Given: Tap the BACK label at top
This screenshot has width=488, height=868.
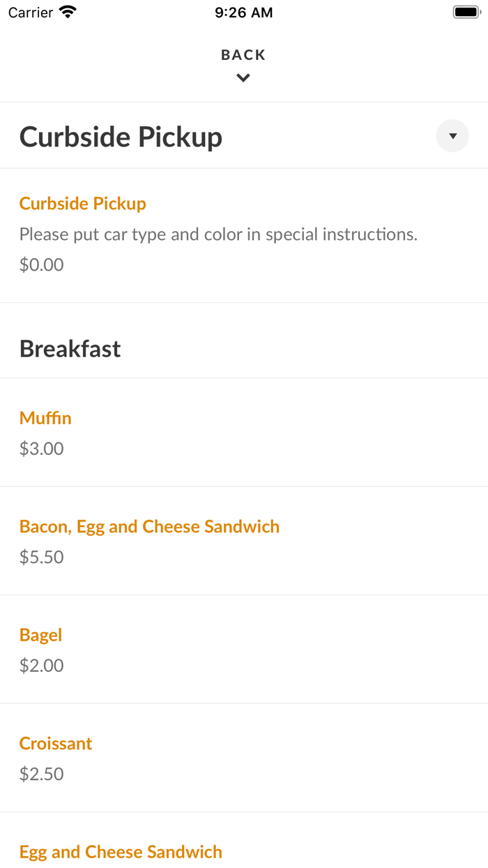Looking at the screenshot, I should (243, 55).
